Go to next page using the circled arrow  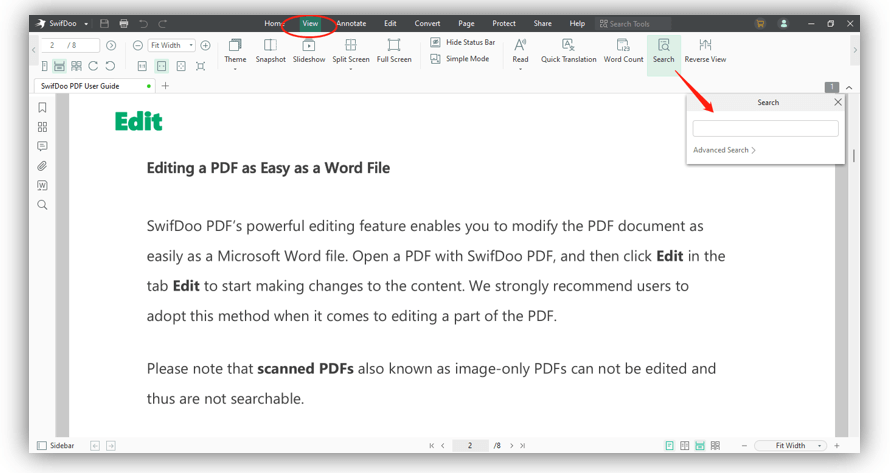[x=111, y=45]
